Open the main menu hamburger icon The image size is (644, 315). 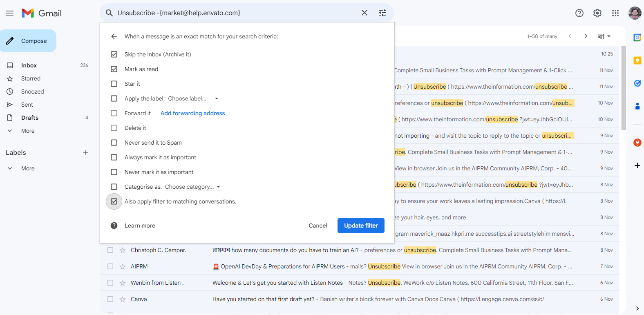click(x=10, y=13)
